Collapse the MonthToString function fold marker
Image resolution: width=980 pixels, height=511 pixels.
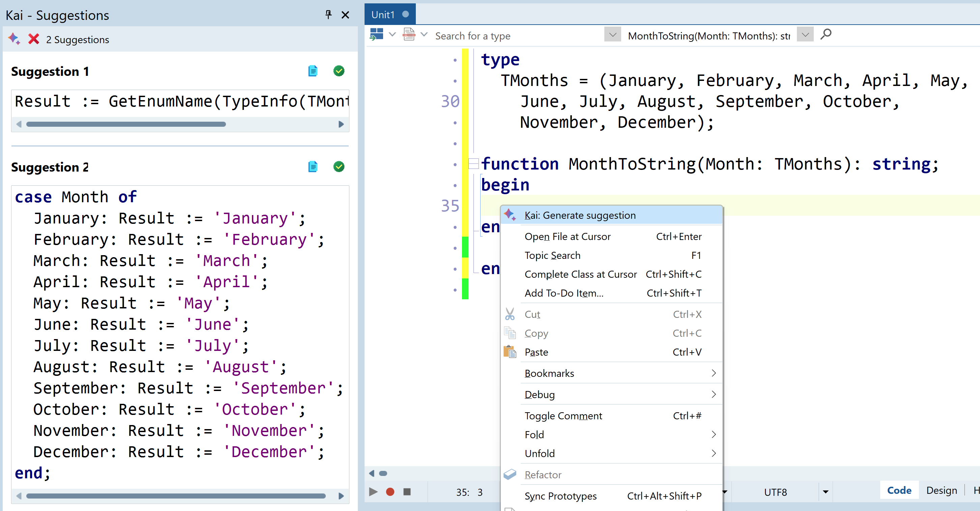click(x=473, y=164)
